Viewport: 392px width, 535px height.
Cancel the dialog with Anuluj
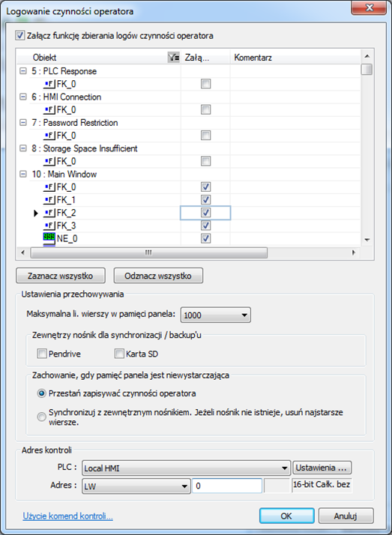click(x=346, y=516)
